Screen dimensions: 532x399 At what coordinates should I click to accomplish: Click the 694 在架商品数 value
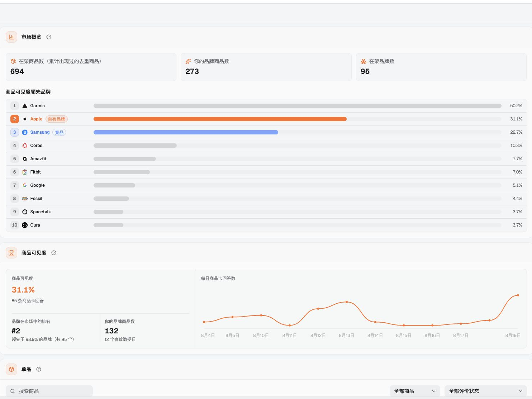point(17,71)
